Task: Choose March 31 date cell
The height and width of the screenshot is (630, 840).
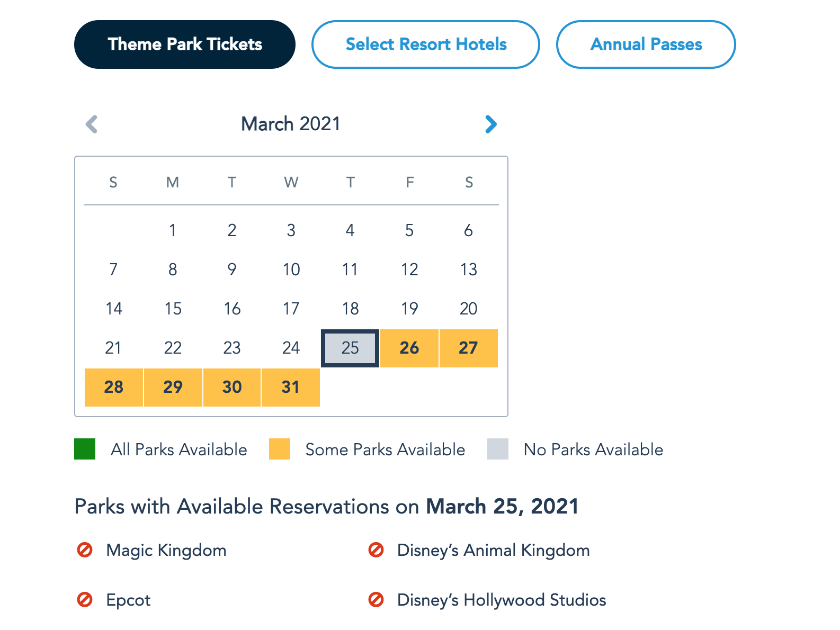Action: coord(291,388)
